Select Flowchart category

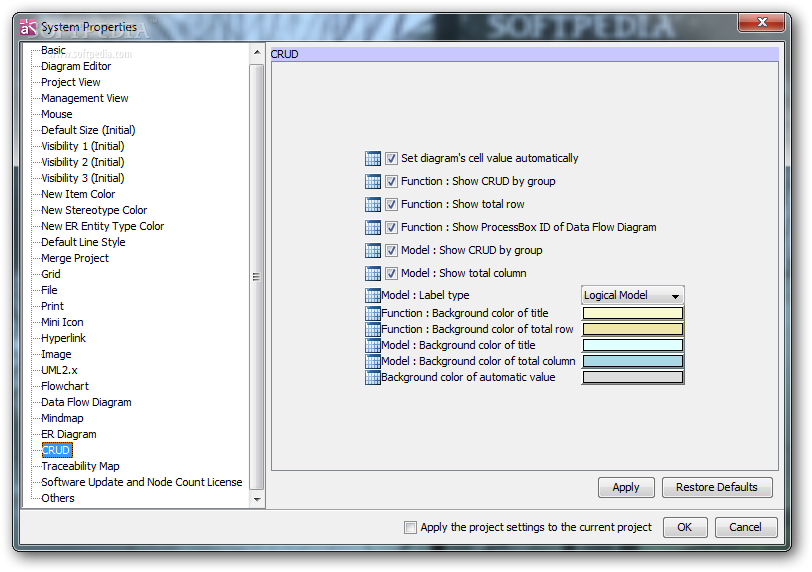click(x=65, y=387)
